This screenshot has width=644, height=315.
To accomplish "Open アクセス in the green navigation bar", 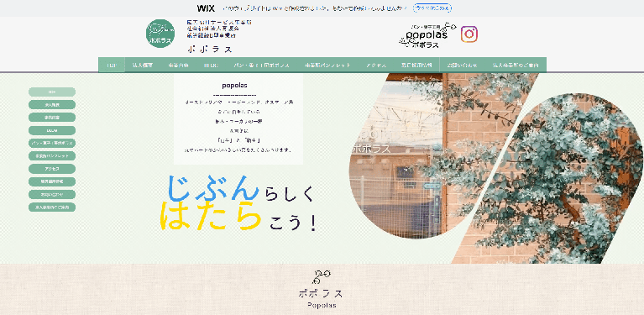I will [x=376, y=66].
